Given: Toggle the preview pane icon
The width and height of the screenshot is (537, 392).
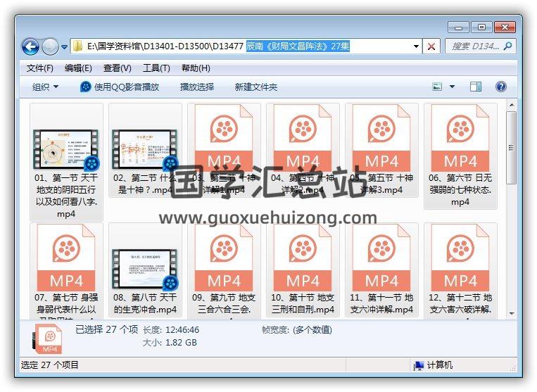Looking at the screenshot, I should tap(476, 87).
